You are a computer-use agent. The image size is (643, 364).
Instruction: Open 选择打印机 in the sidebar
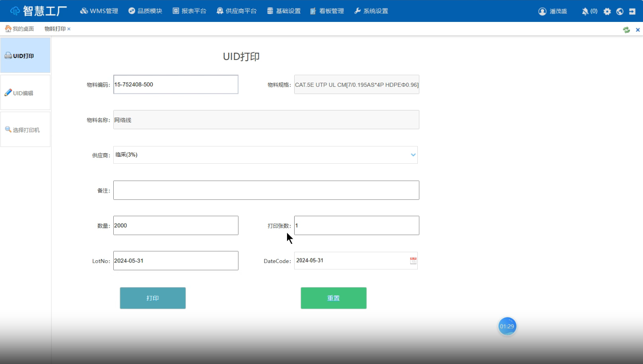(x=25, y=130)
